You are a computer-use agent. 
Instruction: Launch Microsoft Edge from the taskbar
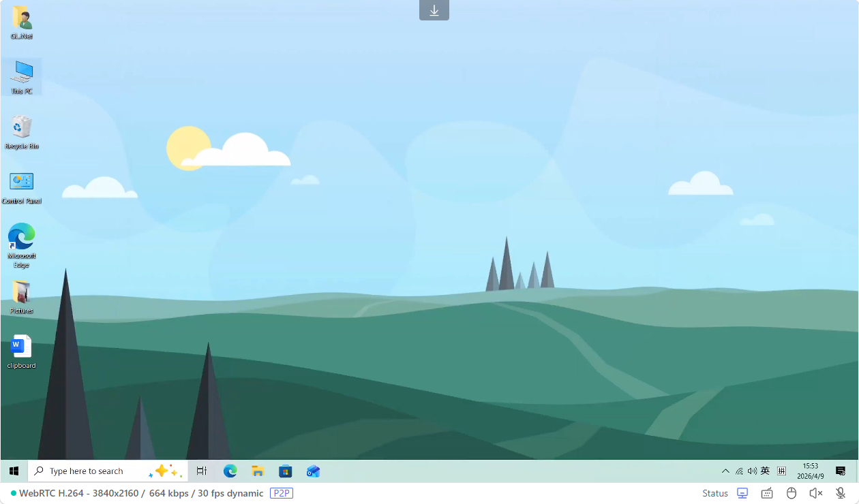(230, 471)
